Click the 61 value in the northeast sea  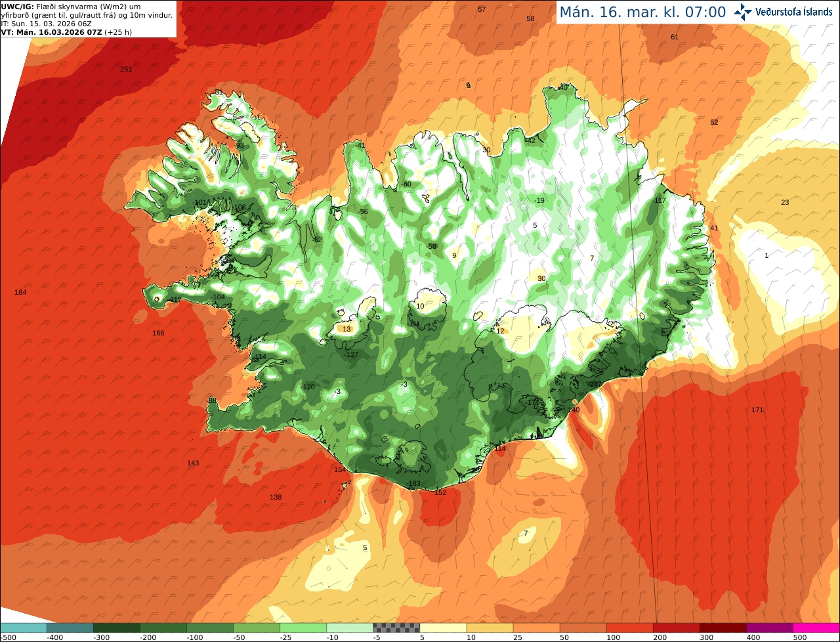tap(675, 37)
